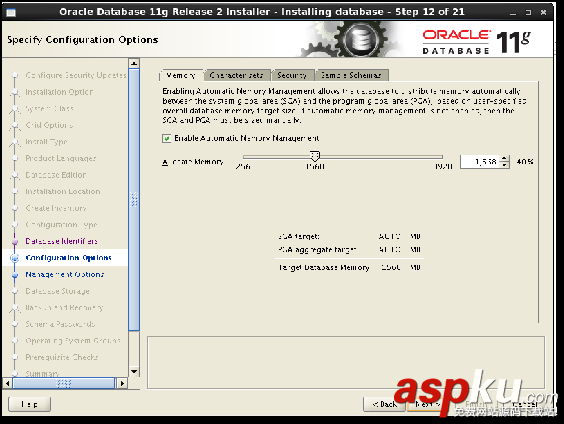Select Management Options step in sidebar
564x424 pixels.
pyautogui.click(x=65, y=274)
